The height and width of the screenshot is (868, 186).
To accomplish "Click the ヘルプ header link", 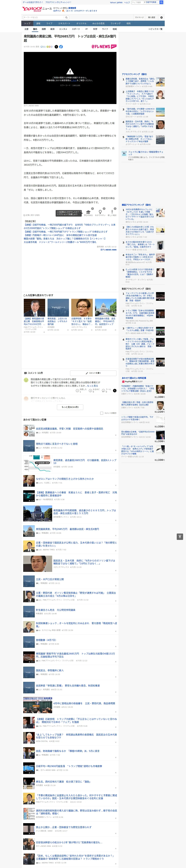I will [x=127, y=2].
